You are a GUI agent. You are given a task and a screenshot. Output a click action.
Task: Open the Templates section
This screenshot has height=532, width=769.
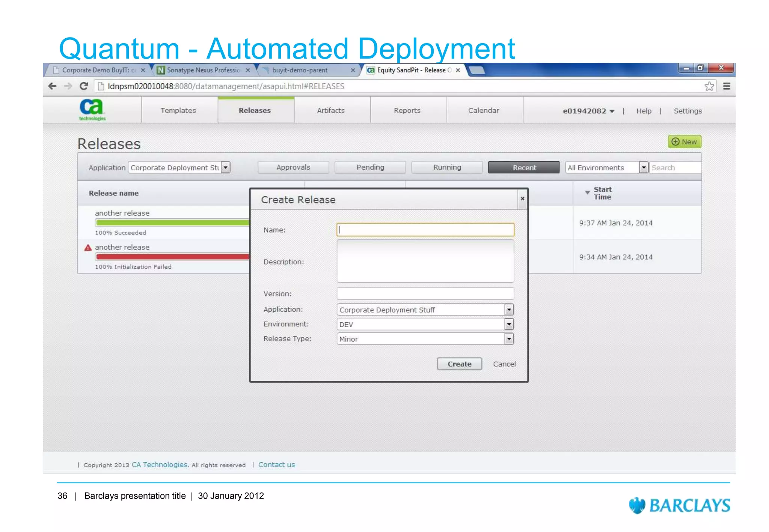(x=178, y=110)
